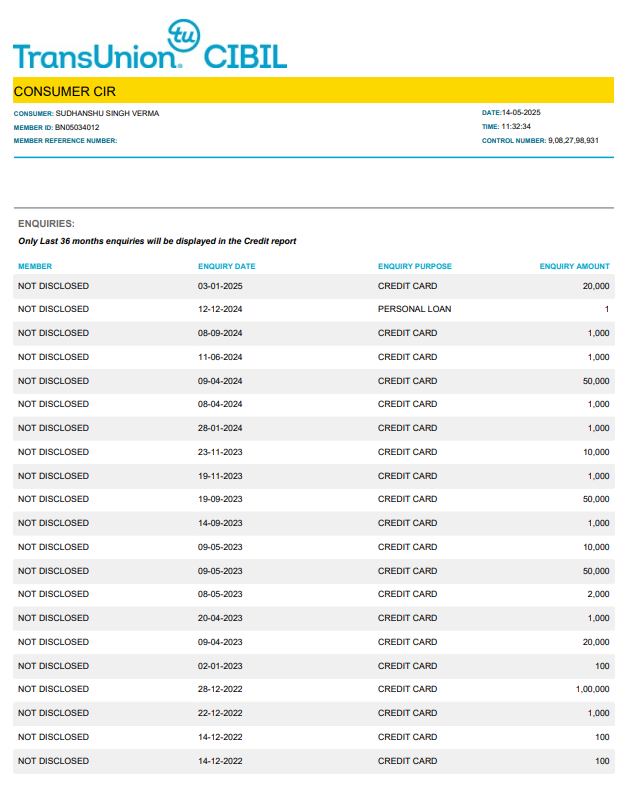Click NOT DISCLOSED in the 03-01-2025 row
The width and height of the screenshot is (628, 787).
53,286
